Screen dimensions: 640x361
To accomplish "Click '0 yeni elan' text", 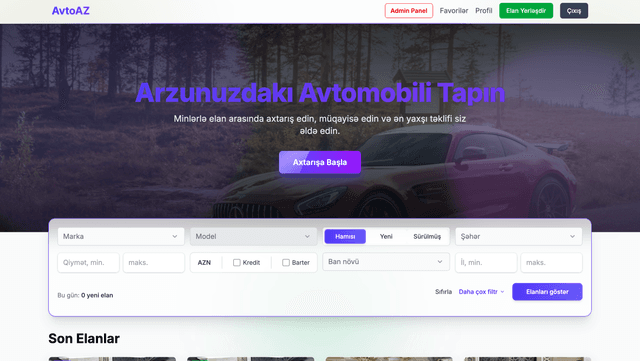I will click(97, 295).
